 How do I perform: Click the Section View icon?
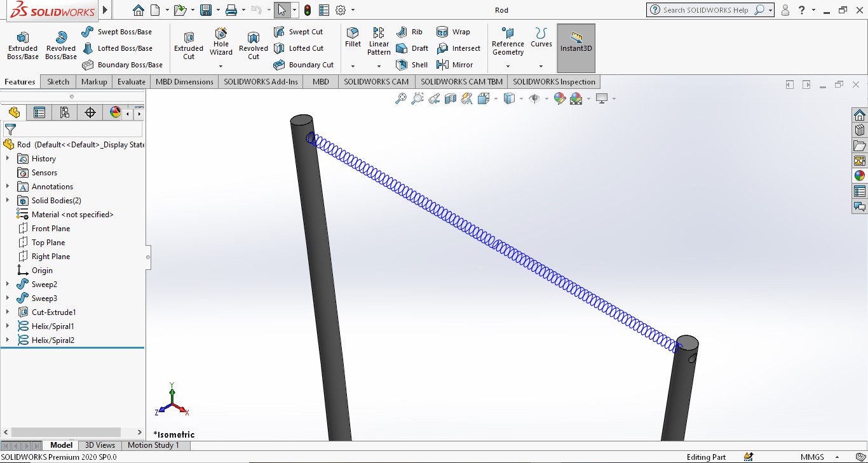[451, 98]
